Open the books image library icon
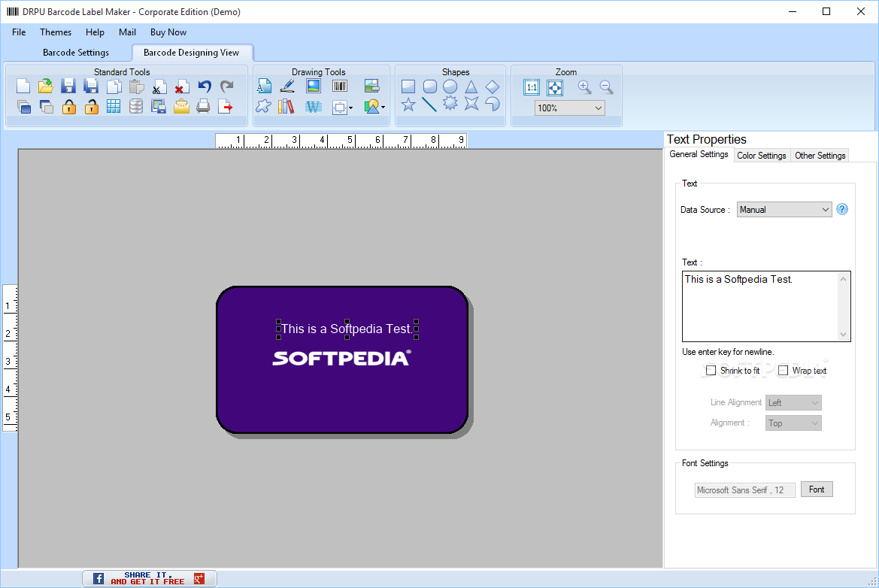Screen dimensions: 879x588 click(286, 107)
